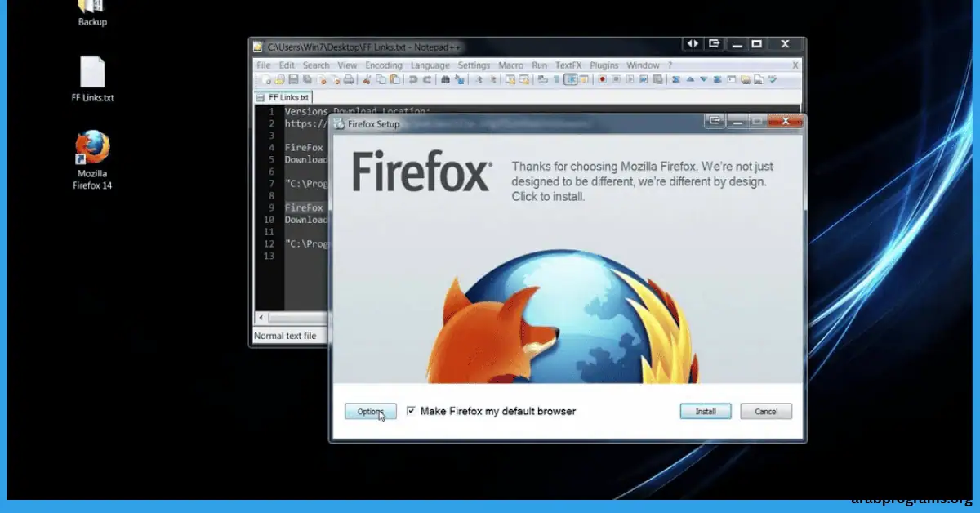Click the Open file icon in Notepad++ toolbar
980x513 pixels.
tap(279, 79)
